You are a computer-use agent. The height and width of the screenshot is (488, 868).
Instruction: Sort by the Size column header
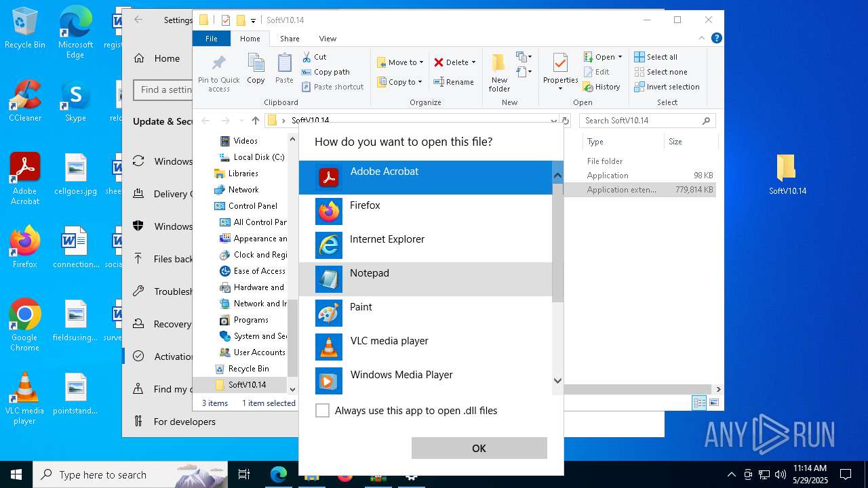690,142
